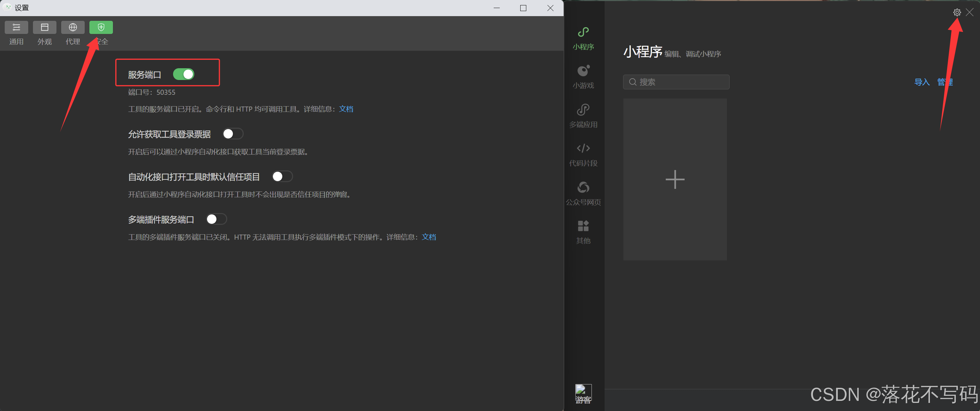This screenshot has height=411, width=980.
Task: Switch to the 外观 appearance tab
Action: click(44, 28)
